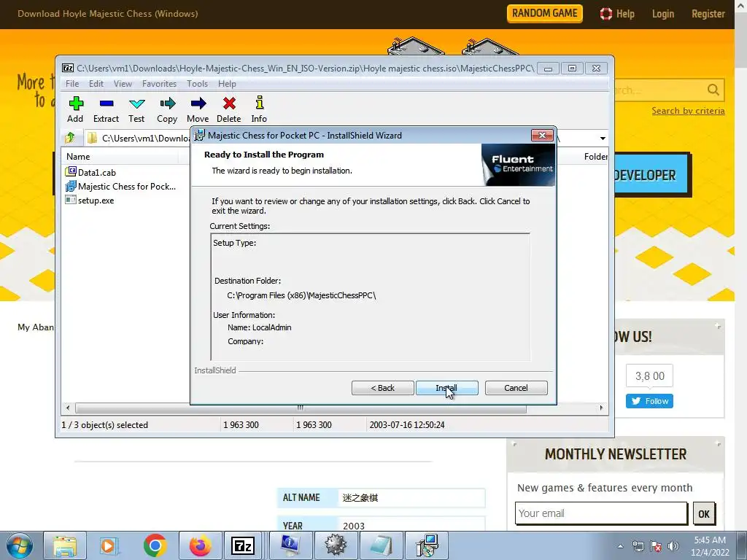Click the monitor info icon in taskbar
Screen dimensions: 747x560
click(290, 545)
